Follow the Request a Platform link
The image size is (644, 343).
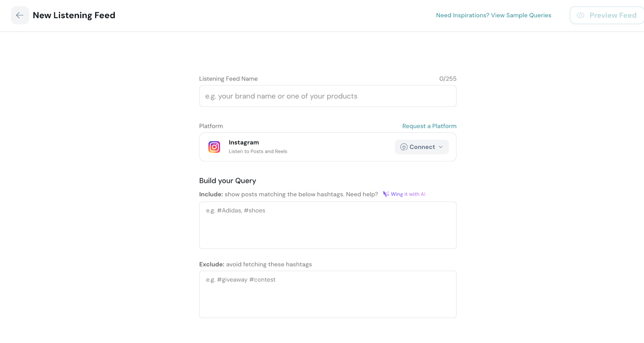(x=429, y=126)
